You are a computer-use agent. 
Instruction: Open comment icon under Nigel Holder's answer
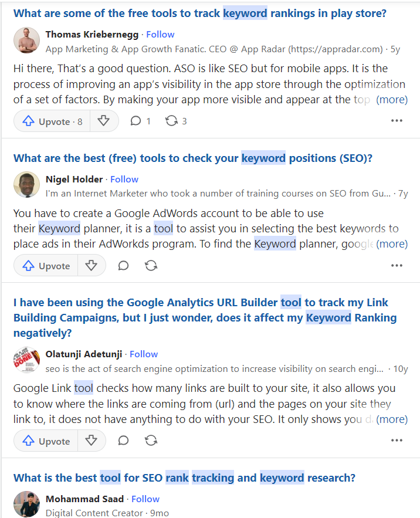click(123, 265)
